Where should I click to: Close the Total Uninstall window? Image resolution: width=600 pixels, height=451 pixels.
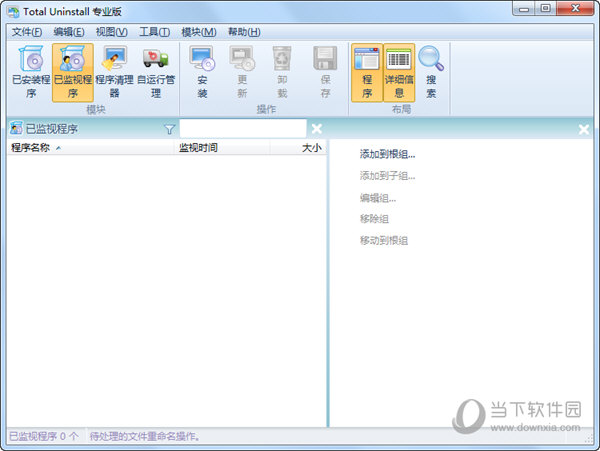[575, 9]
